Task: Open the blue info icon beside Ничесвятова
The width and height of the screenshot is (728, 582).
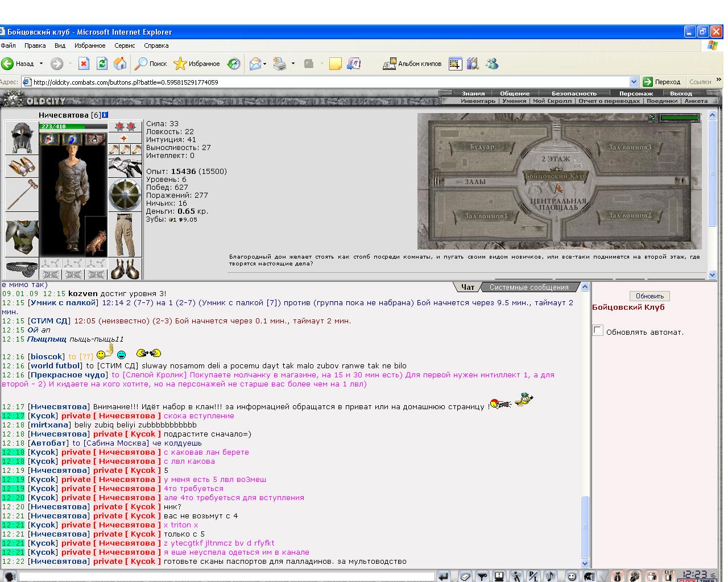Action: (x=105, y=115)
